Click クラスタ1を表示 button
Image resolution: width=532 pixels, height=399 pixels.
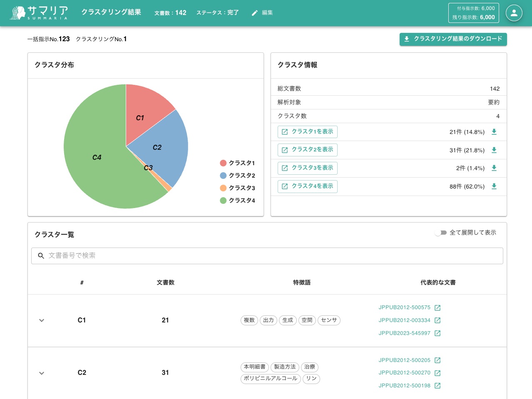pos(308,132)
